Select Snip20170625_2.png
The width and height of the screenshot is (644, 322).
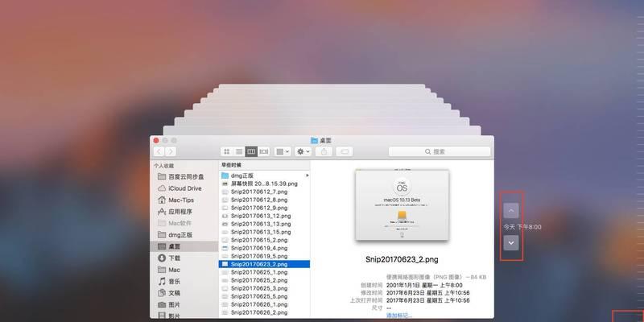pyautogui.click(x=265, y=280)
